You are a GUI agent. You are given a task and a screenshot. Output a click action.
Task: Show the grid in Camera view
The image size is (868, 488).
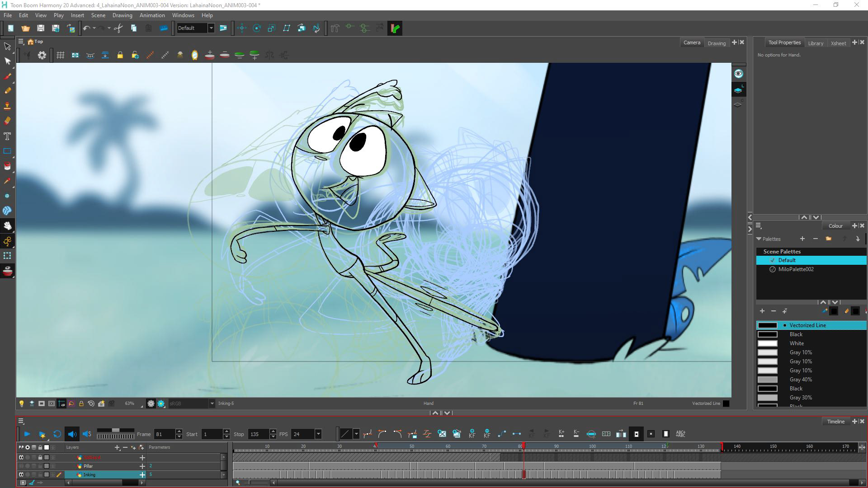click(x=60, y=55)
